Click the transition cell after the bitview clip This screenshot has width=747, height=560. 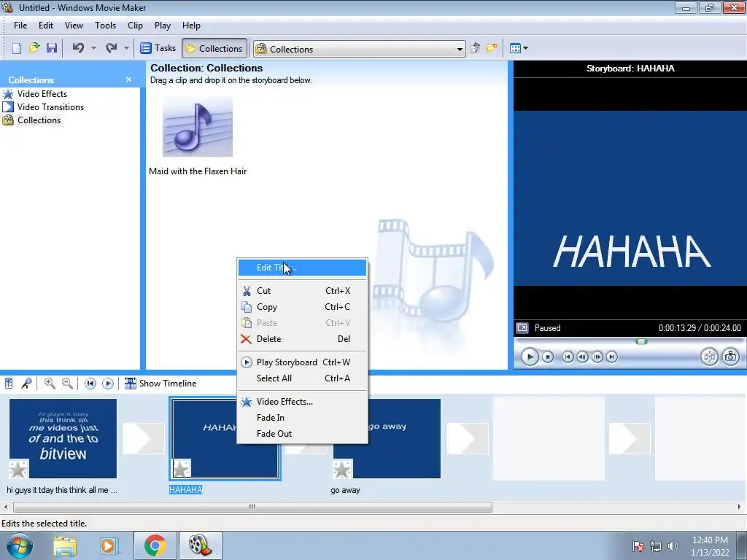(x=144, y=438)
